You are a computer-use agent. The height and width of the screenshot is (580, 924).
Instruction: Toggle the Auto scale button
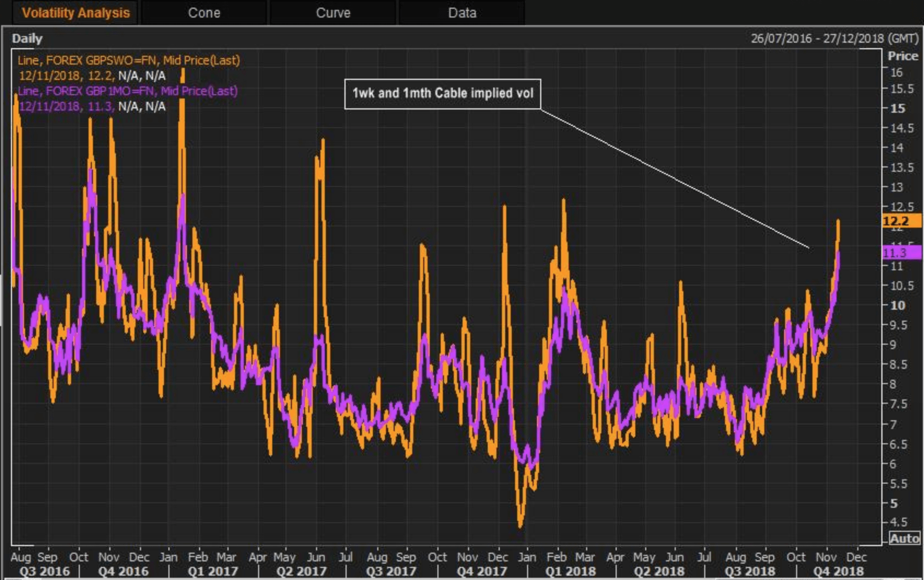tap(904, 538)
